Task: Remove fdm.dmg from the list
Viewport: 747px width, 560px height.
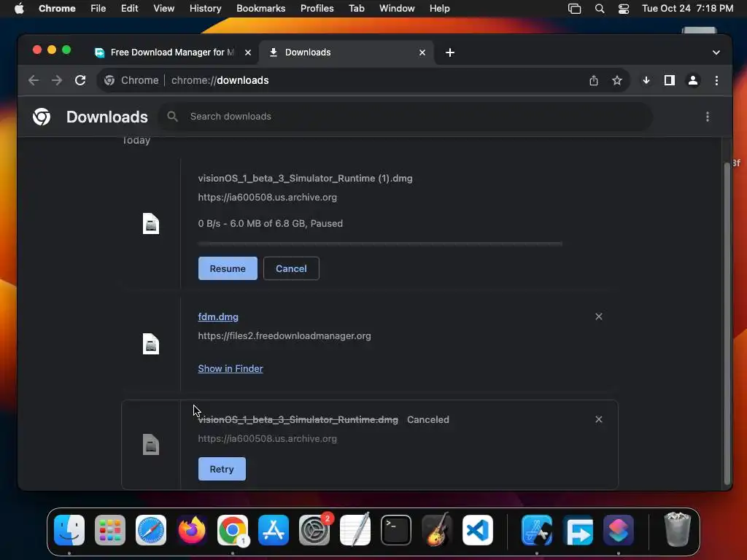Action: point(599,316)
